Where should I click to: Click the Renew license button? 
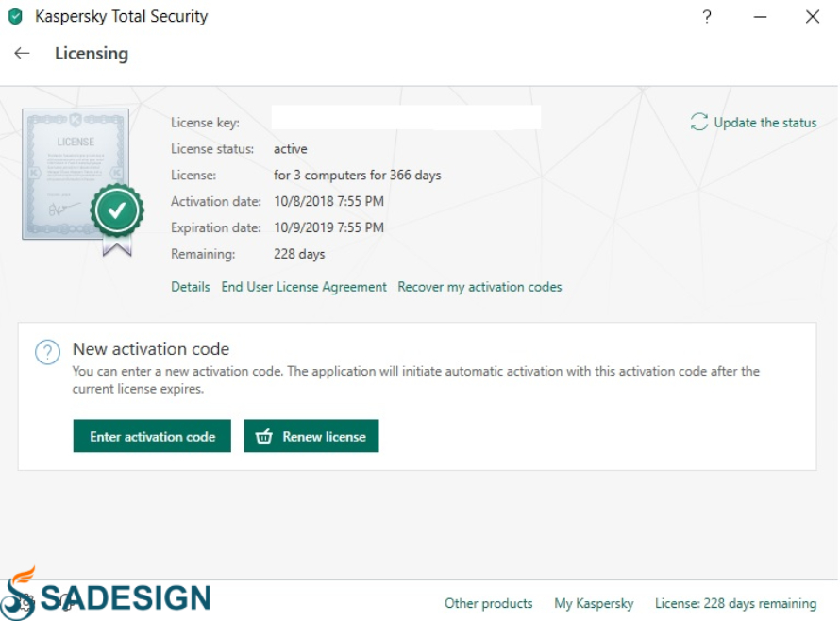coord(311,436)
